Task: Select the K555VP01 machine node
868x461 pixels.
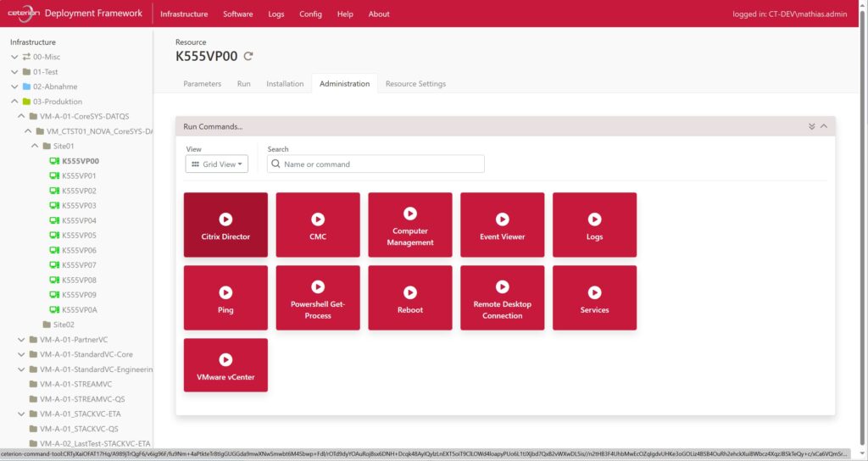Action: pyautogui.click(x=73, y=176)
